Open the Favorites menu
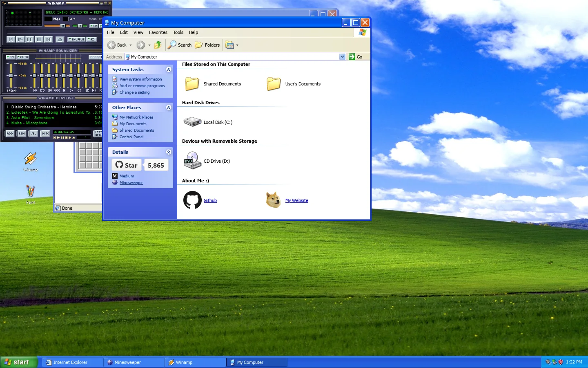Screen dimensions: 588x368 point(158,32)
